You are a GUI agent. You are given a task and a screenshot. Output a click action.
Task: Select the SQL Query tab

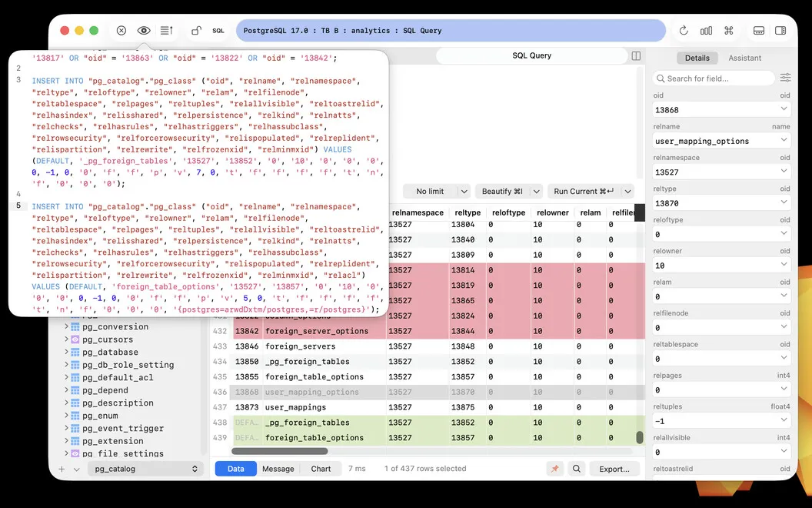[532, 55]
